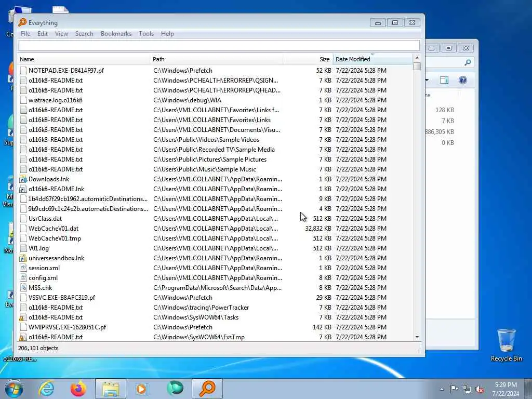Viewport: 532px width, 399px height.
Task: Select the universesandbox.lnk shortcut icon
Action: click(23, 258)
